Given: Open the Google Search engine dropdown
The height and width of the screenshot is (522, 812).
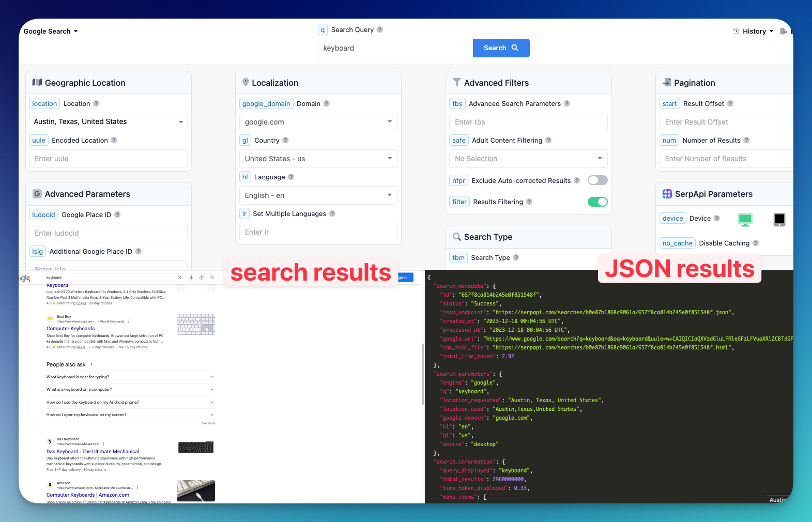Looking at the screenshot, I should (51, 31).
